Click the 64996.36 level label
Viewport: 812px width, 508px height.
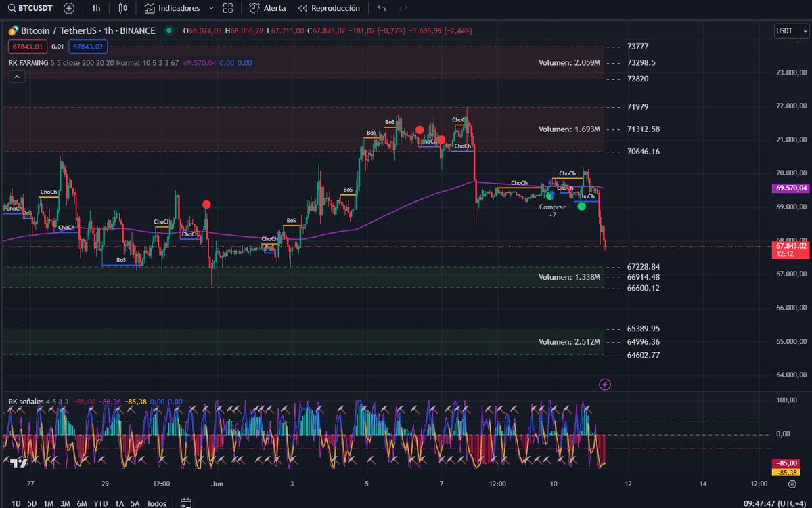(644, 342)
